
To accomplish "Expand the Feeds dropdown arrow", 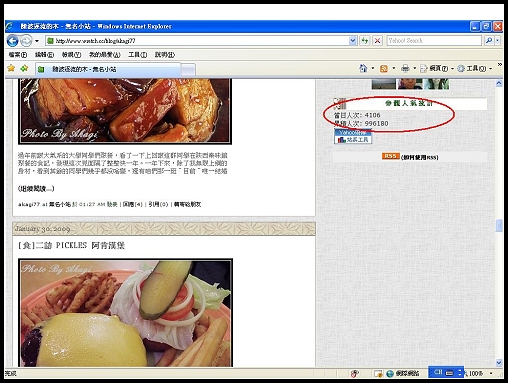I will click(394, 68).
